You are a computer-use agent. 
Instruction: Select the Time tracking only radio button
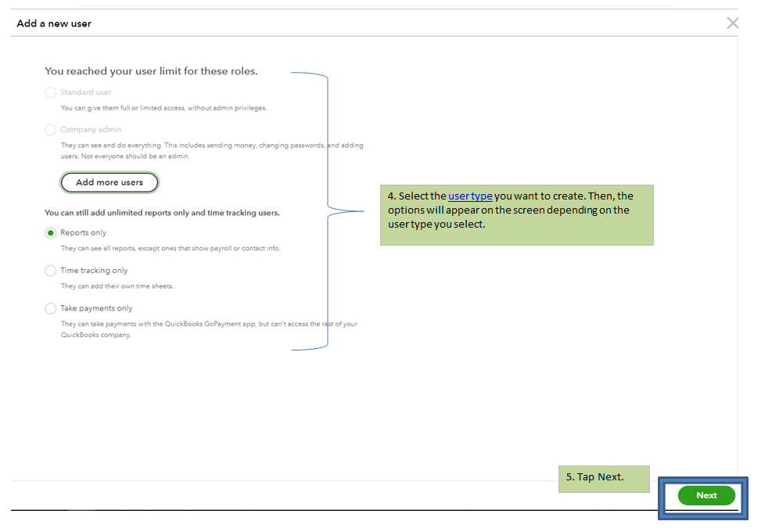click(x=51, y=271)
